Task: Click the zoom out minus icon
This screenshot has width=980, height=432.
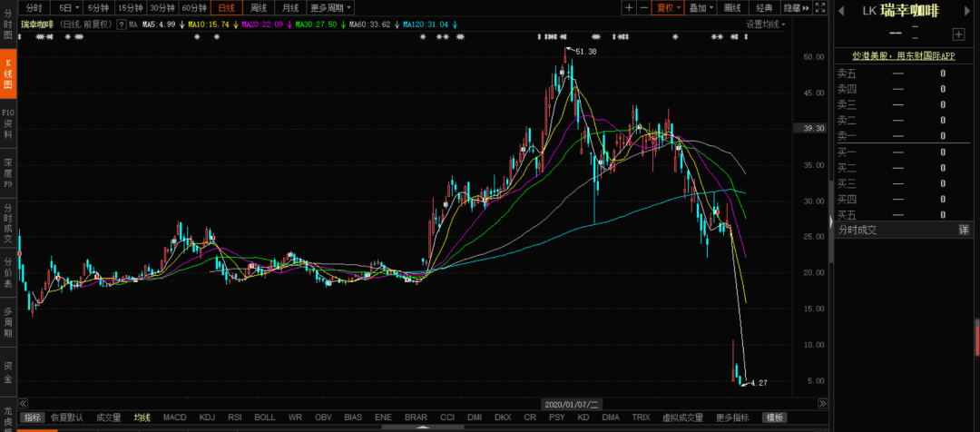Action: coord(643,7)
